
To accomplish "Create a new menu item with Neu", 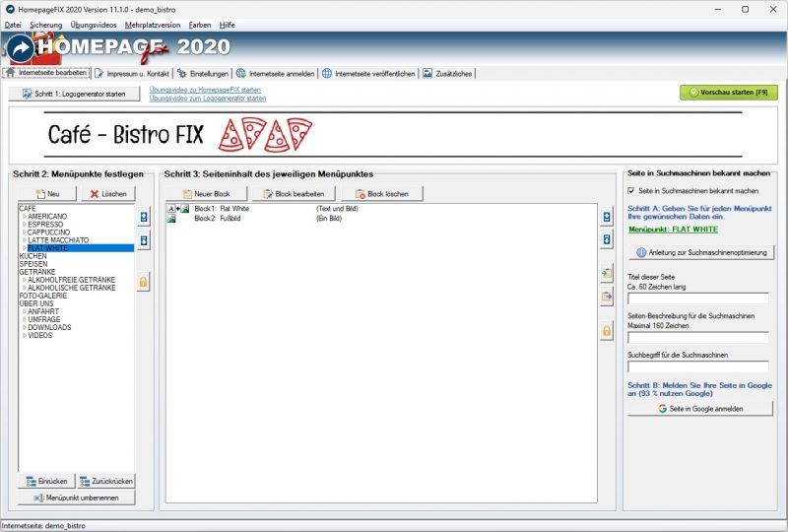I will (47, 194).
